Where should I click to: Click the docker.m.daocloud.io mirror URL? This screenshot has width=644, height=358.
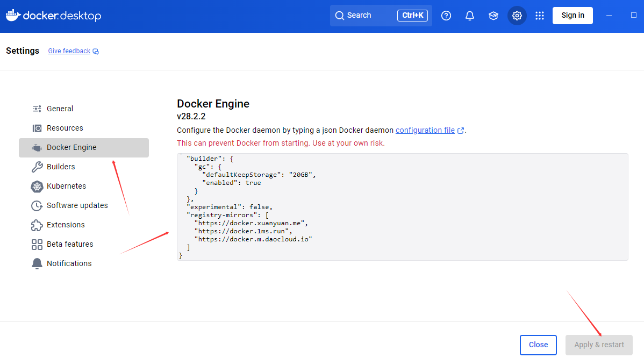(253, 239)
